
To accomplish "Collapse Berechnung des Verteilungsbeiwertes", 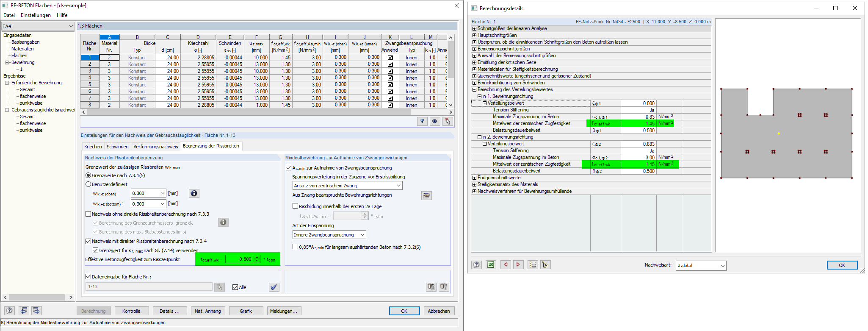I will pos(475,90).
